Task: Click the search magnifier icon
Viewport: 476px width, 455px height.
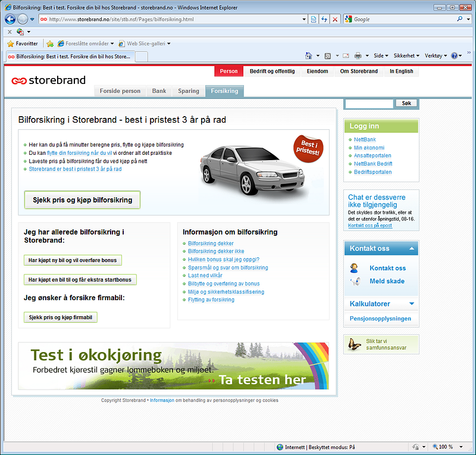Action: 459,19
